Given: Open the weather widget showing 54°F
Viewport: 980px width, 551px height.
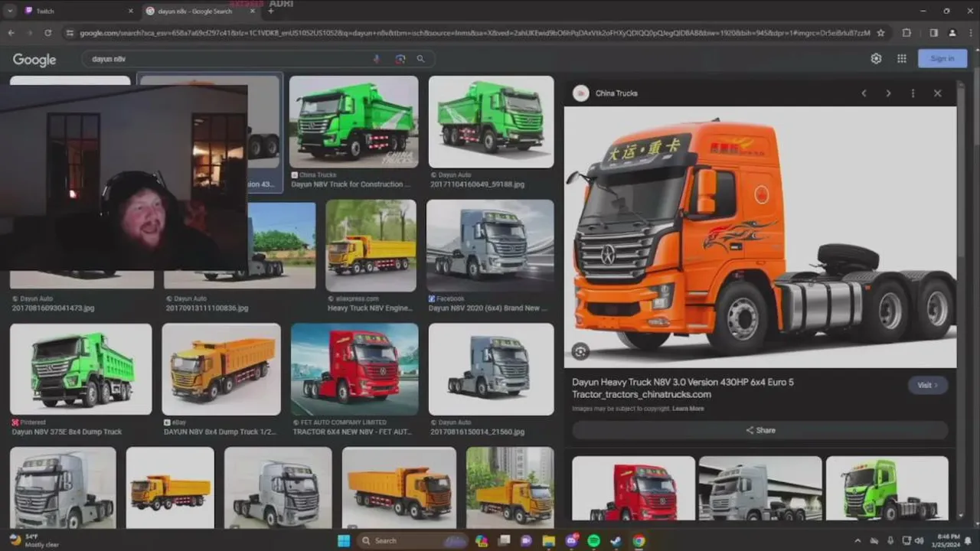Looking at the screenshot, I should (x=34, y=540).
